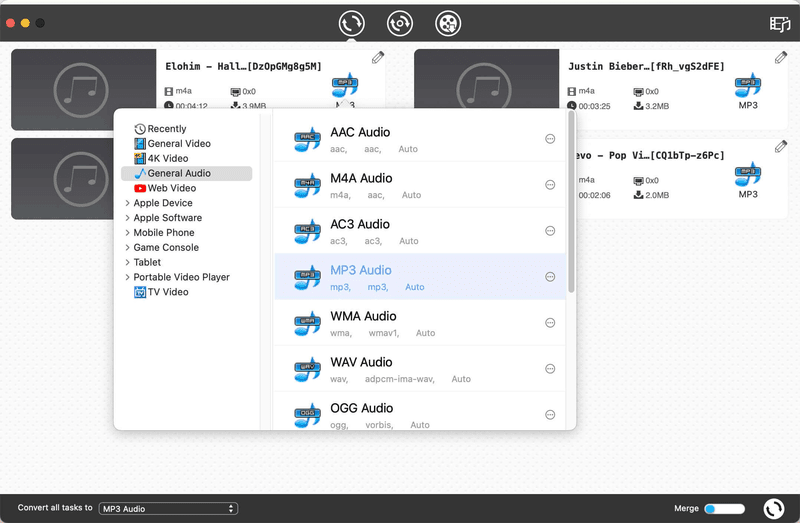Open the Convert tab icon in top toolbar
This screenshot has height=523, width=800.
coord(352,23)
